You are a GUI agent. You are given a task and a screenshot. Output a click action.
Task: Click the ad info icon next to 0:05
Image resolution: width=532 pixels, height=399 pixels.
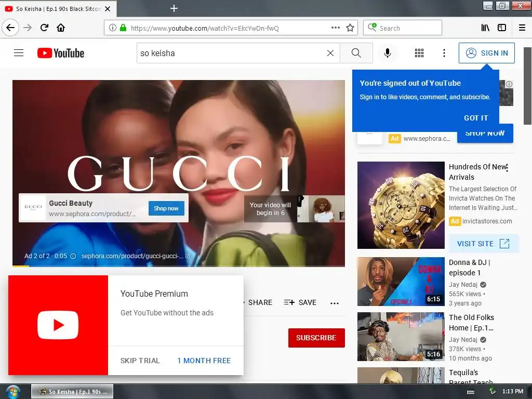pos(73,256)
